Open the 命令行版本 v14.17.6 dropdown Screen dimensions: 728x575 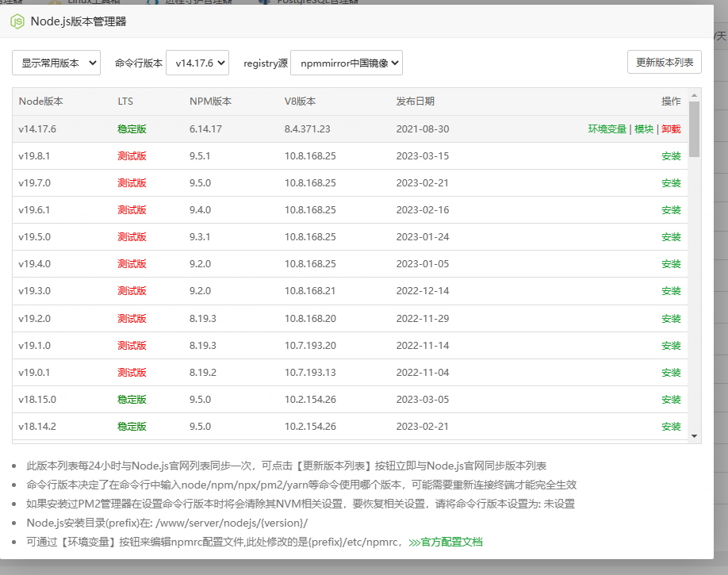pos(197,63)
